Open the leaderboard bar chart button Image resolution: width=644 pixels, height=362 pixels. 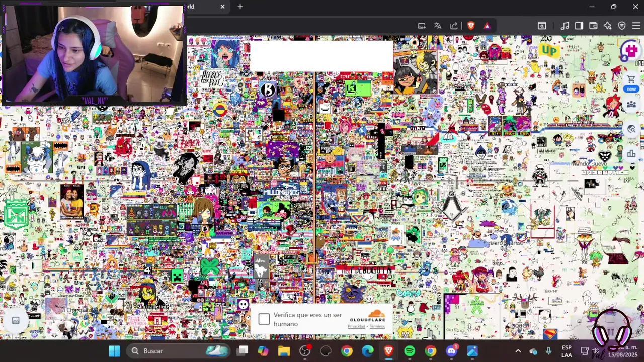[631, 153]
